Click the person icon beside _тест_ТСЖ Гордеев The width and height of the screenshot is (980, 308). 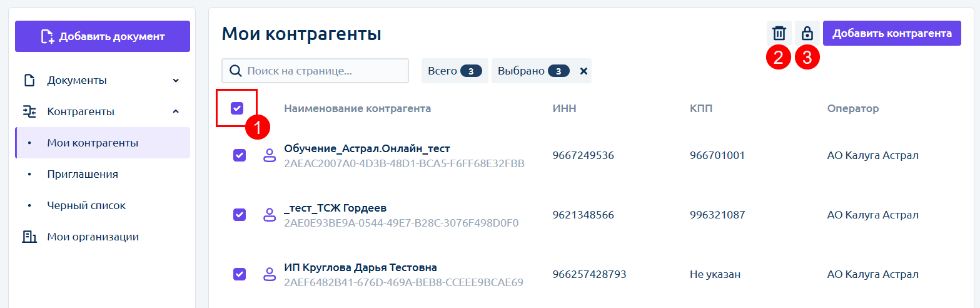click(270, 215)
